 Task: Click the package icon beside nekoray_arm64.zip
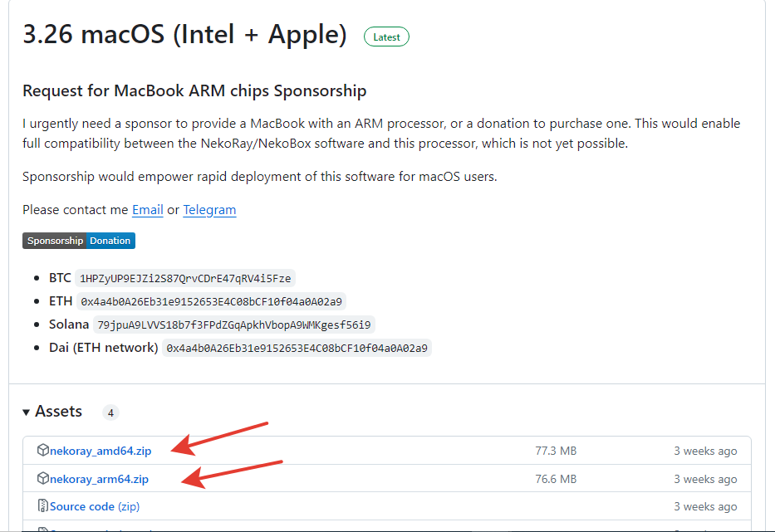pyautogui.click(x=43, y=479)
